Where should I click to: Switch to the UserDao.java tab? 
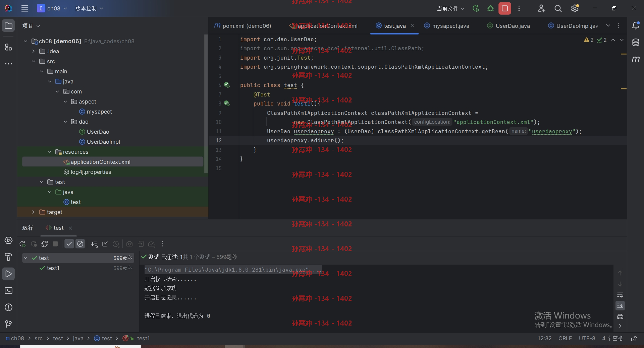pos(508,26)
